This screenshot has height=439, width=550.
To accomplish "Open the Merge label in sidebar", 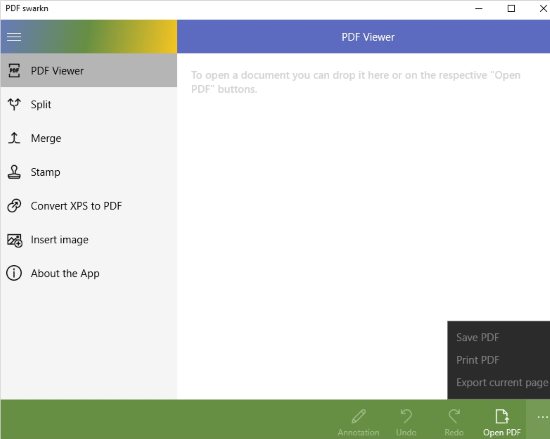I will pyautogui.click(x=46, y=138).
